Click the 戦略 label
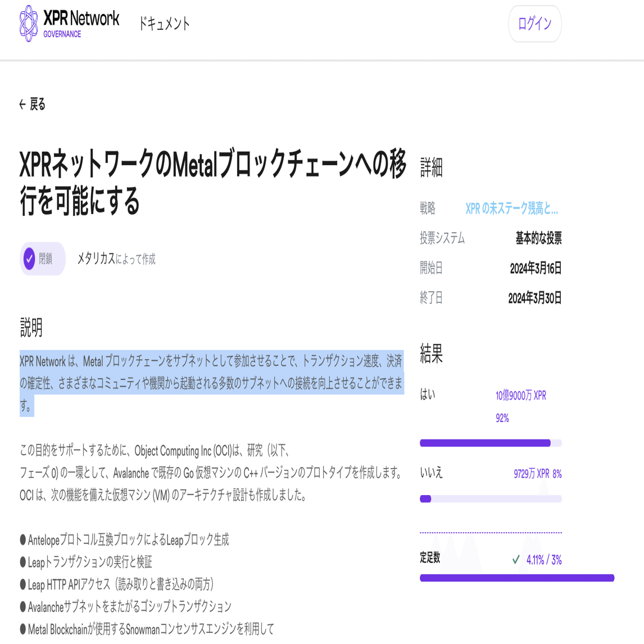Viewport: 644px width, 644px height. (x=428, y=208)
